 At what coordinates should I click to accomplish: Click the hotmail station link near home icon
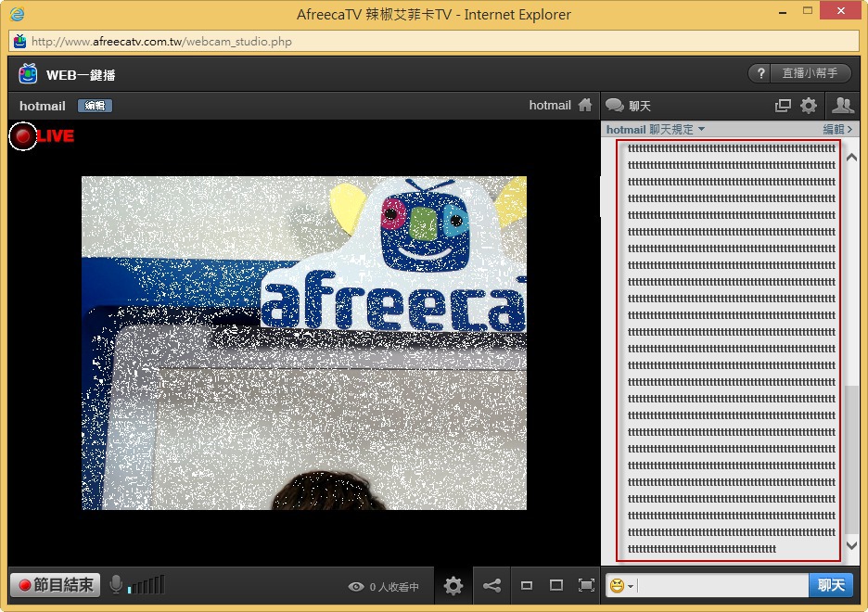coord(550,105)
